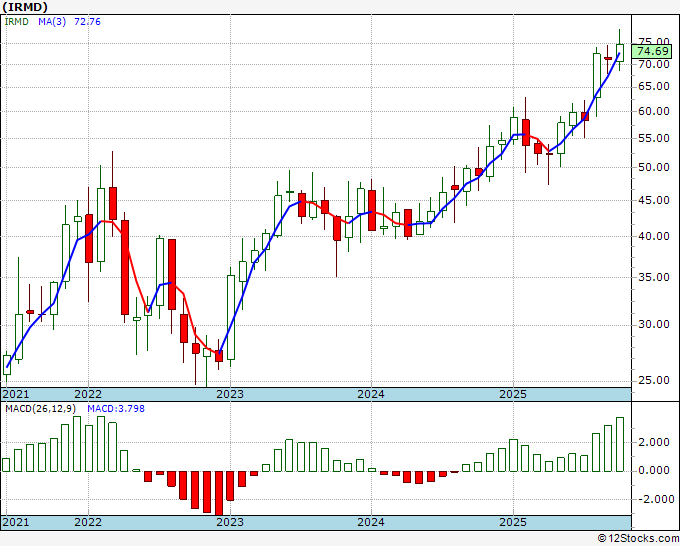Click the 45.00 price axis label

point(654,200)
